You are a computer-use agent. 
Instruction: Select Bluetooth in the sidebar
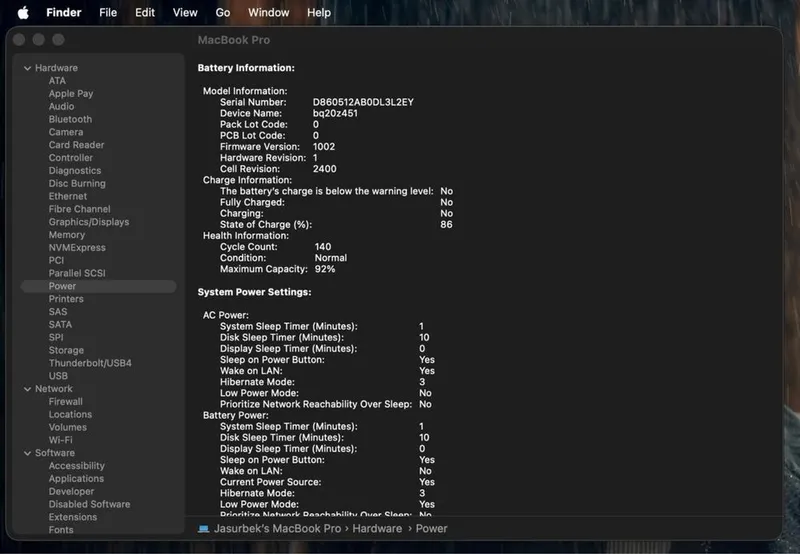[x=70, y=119]
